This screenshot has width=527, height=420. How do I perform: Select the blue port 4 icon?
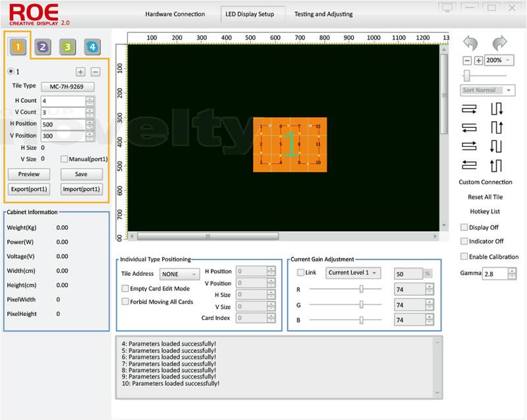tap(92, 47)
